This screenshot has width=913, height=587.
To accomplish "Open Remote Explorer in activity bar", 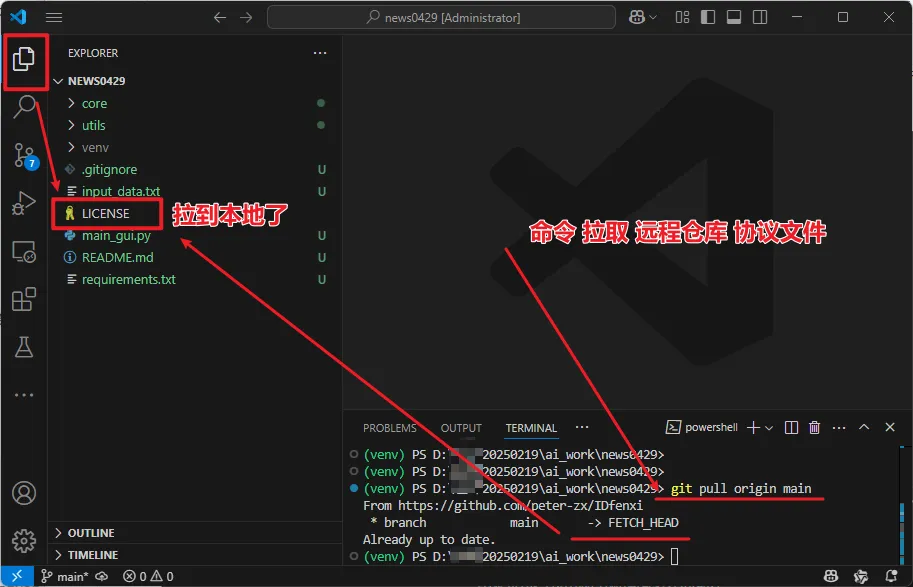I will (24, 252).
